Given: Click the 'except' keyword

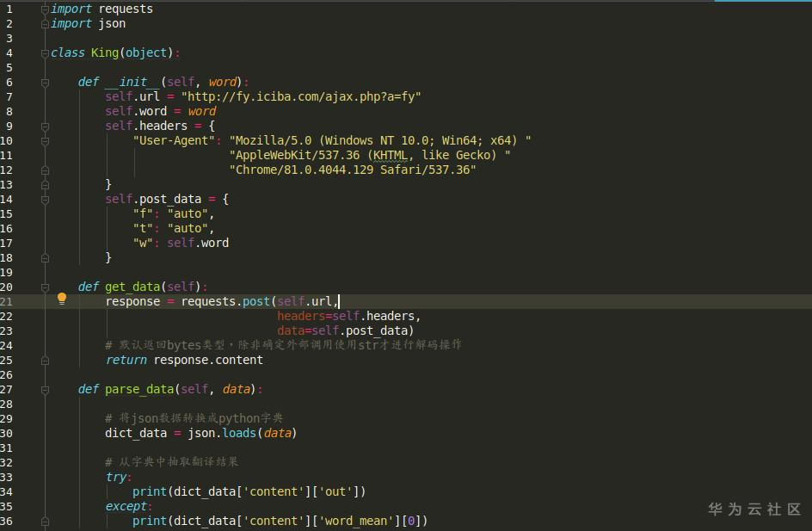Looking at the screenshot, I should click(126, 506).
